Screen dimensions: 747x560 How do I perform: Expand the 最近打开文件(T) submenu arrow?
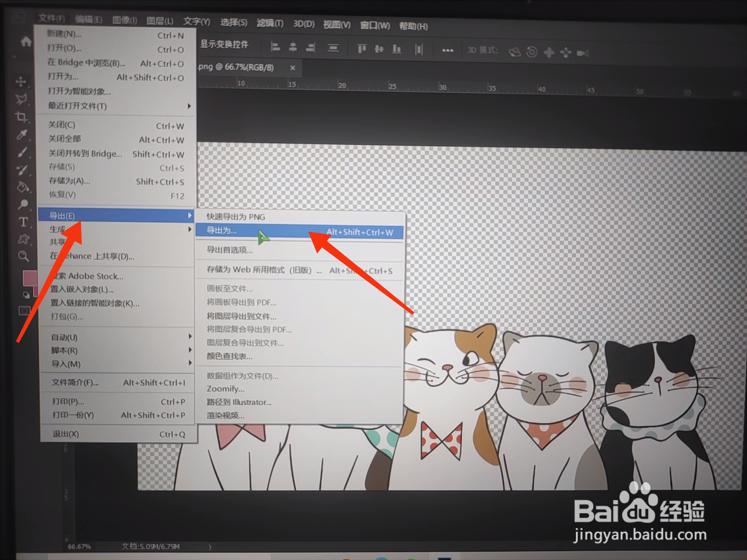189,106
